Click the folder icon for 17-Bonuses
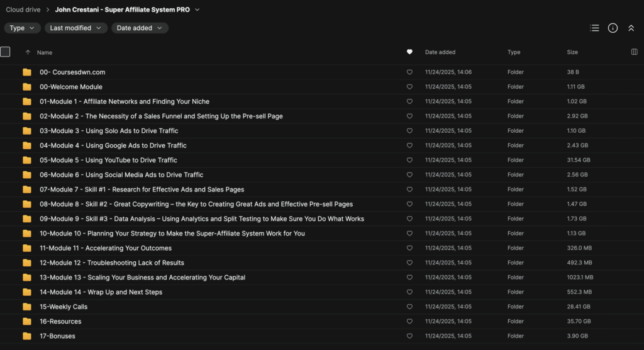Screen dimensions: 644x350 coord(27,336)
